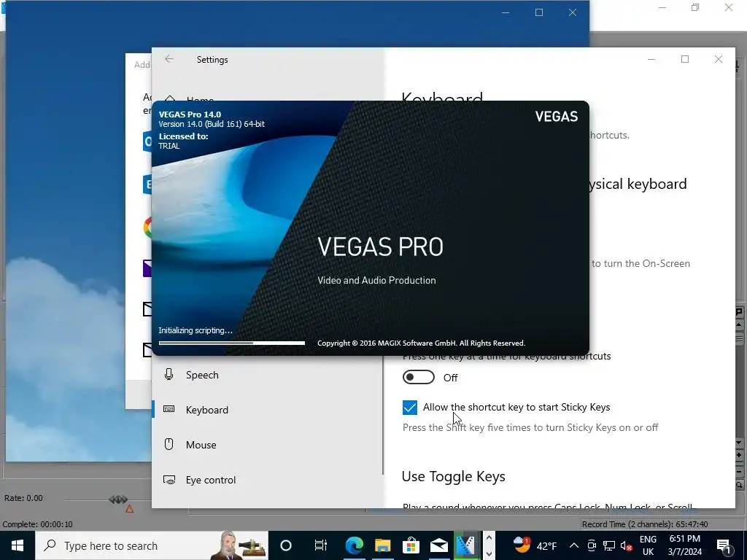Open the weather widget showing 42°F
Image resolution: width=747 pixels, height=560 pixels.
click(535, 545)
